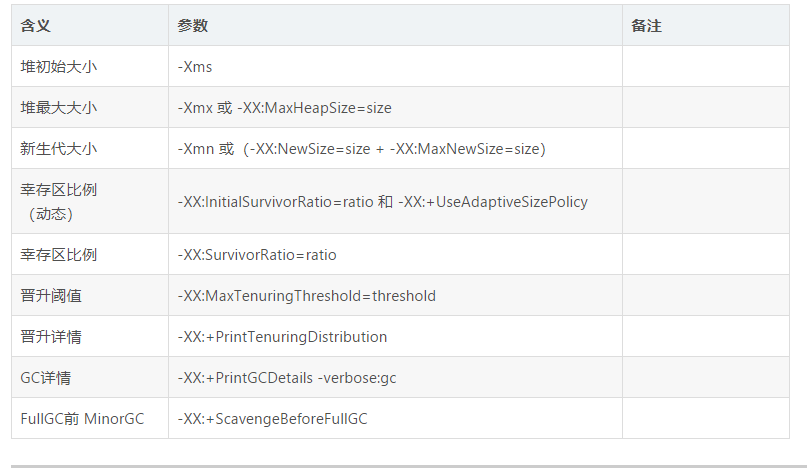Screen dimensions: 807x473
Task: Select the FullGC前 MinorGC cell
Action: (82, 419)
